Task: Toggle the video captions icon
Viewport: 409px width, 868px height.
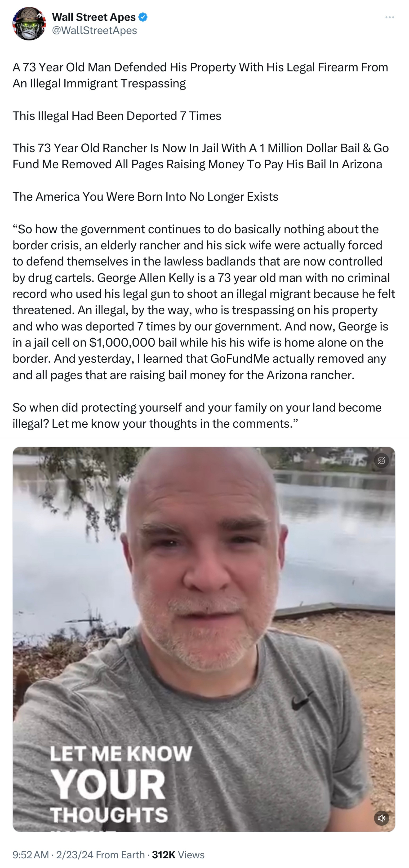Action: [381, 461]
